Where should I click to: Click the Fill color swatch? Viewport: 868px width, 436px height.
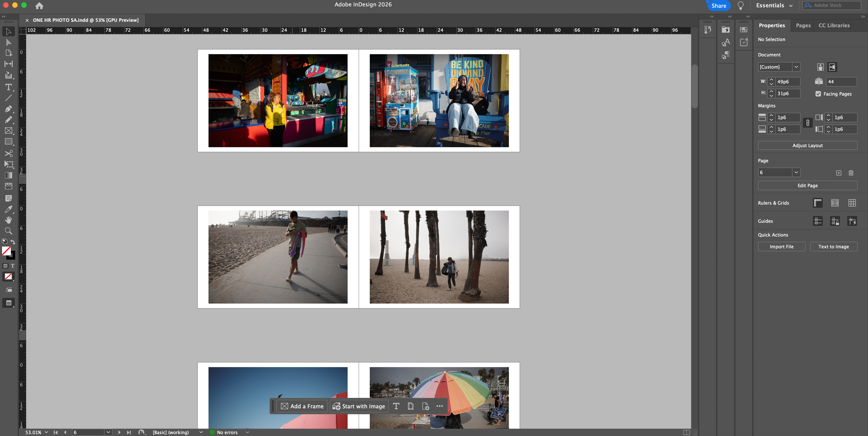(6, 251)
